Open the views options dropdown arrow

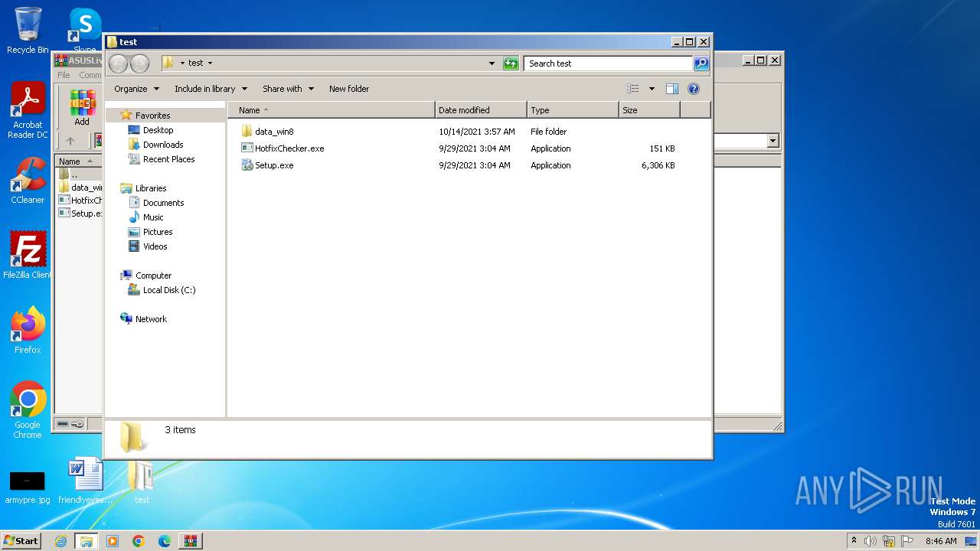coord(652,89)
